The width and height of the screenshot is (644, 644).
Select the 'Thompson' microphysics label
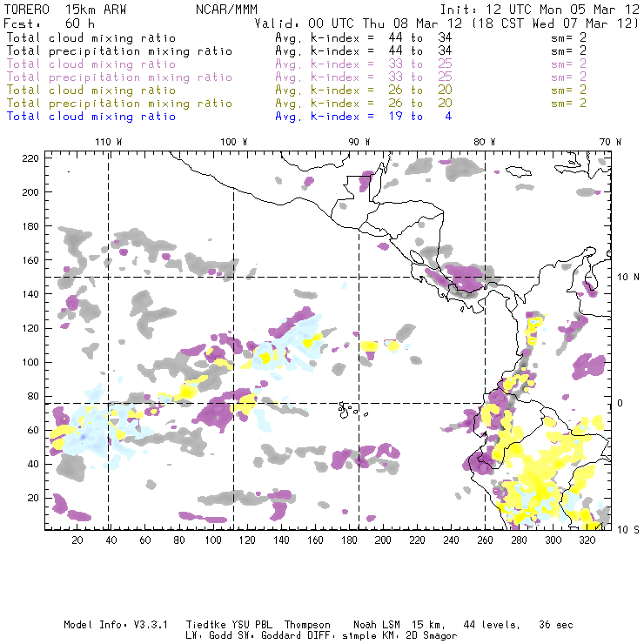coord(307,625)
